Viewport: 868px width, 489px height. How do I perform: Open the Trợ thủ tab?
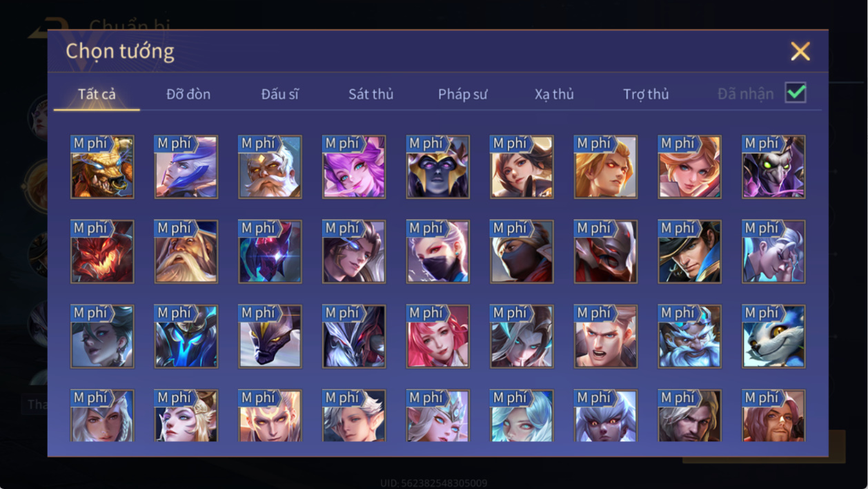click(x=646, y=95)
